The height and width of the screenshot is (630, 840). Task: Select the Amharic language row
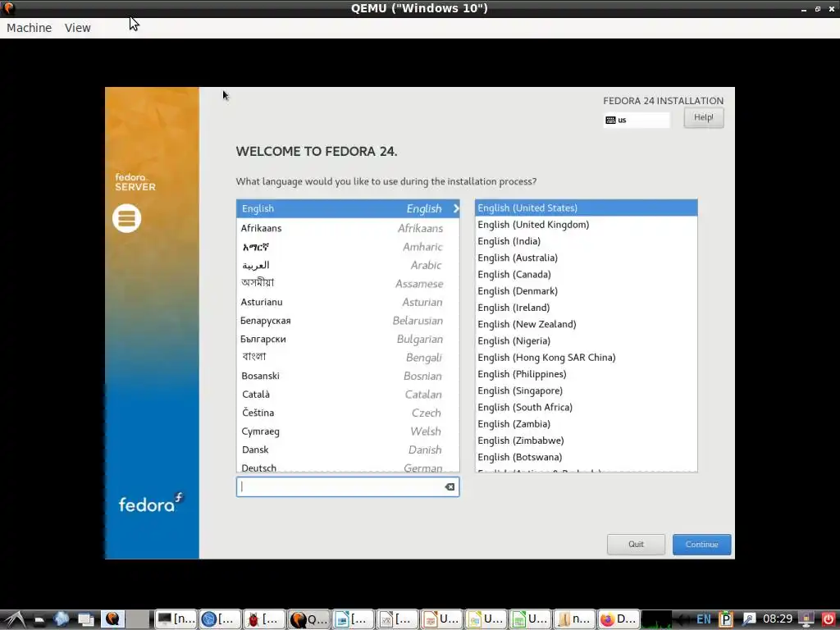click(348, 247)
